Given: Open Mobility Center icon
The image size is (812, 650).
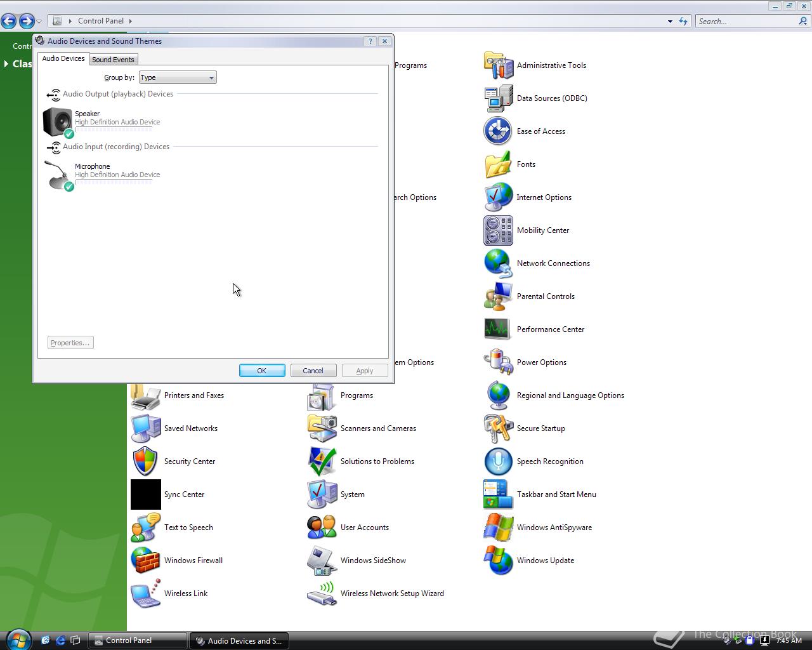Looking at the screenshot, I should 498,230.
